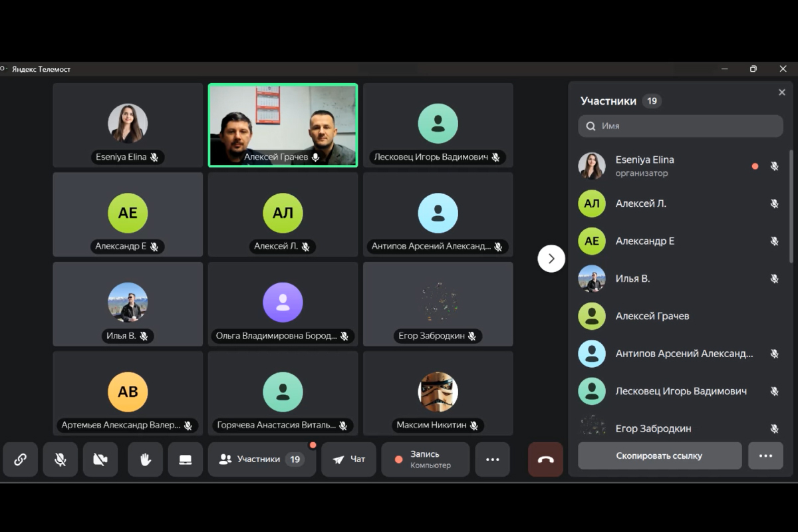Click the participants panel scrollbar
Screen dimensions: 798x532
click(x=791, y=206)
